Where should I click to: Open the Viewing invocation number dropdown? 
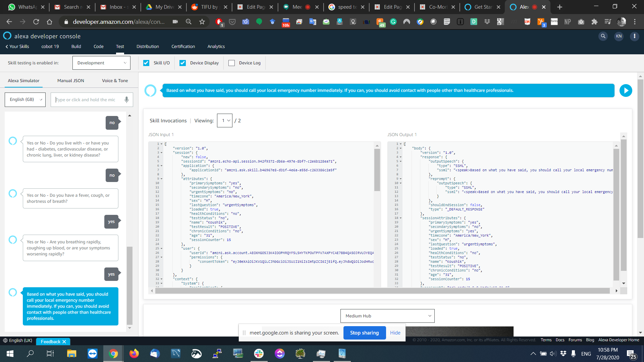click(224, 120)
